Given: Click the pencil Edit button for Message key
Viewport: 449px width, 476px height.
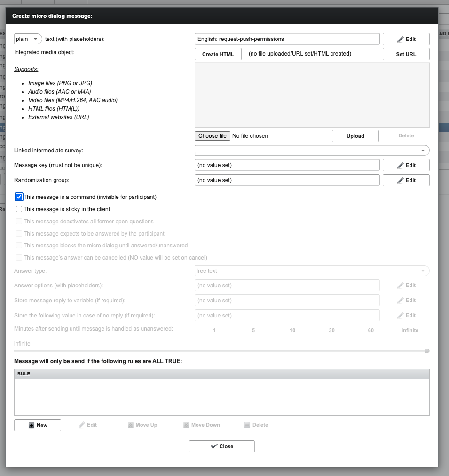Looking at the screenshot, I should pyautogui.click(x=406, y=165).
